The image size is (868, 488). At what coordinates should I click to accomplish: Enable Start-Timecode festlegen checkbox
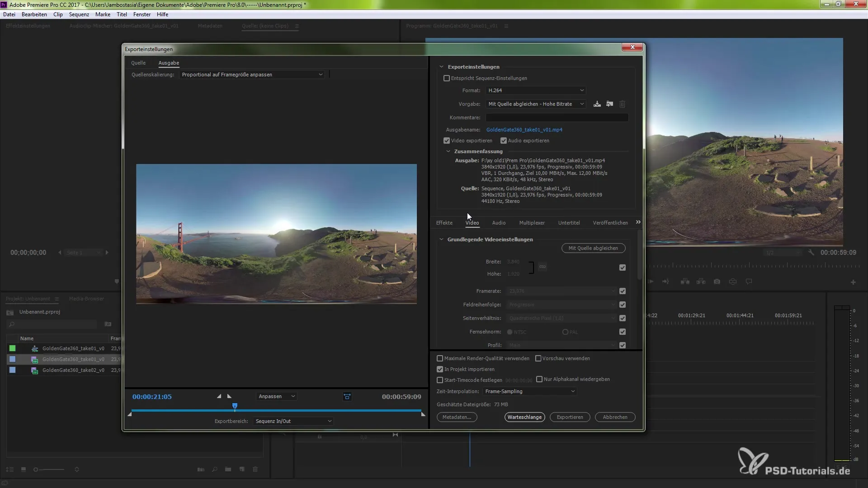440,380
